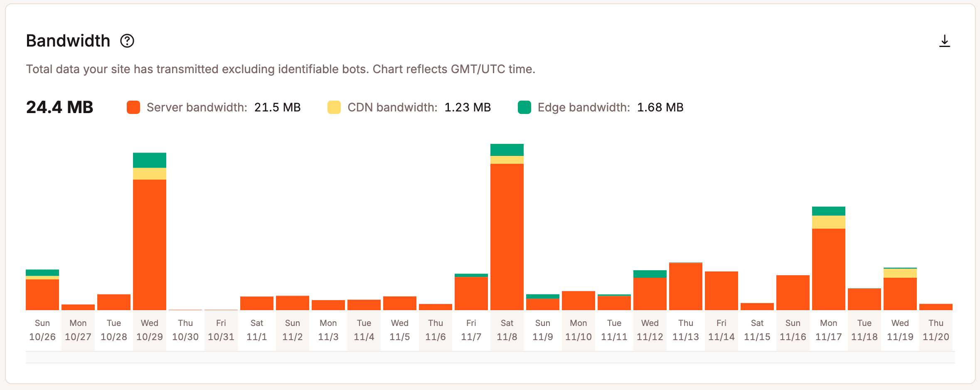The image size is (980, 390).
Task: Expand details for the Wed 11/12 bar
Action: click(x=650, y=291)
